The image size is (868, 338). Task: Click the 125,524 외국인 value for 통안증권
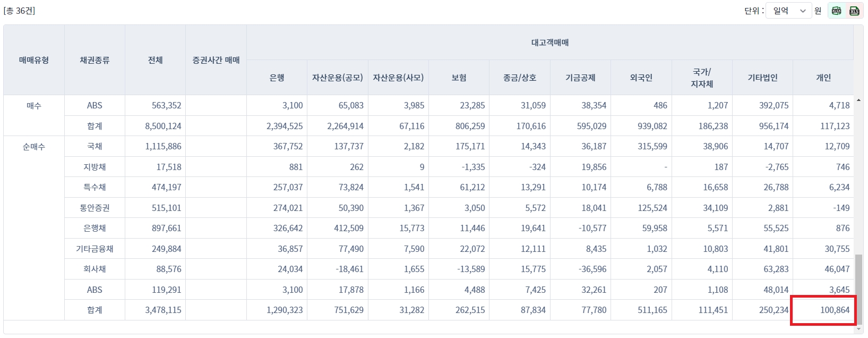(x=652, y=208)
